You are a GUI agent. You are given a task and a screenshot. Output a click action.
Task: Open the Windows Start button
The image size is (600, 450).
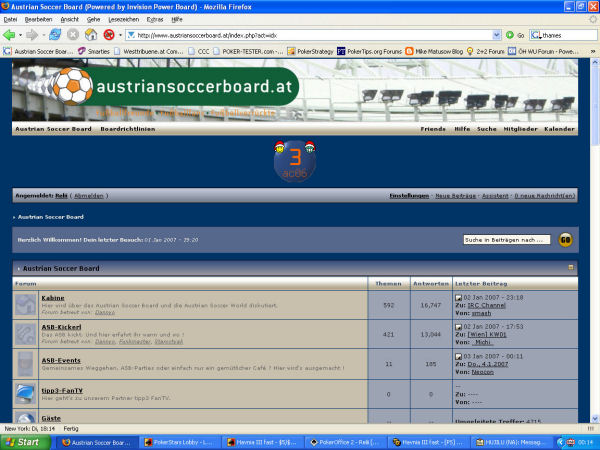point(25,442)
